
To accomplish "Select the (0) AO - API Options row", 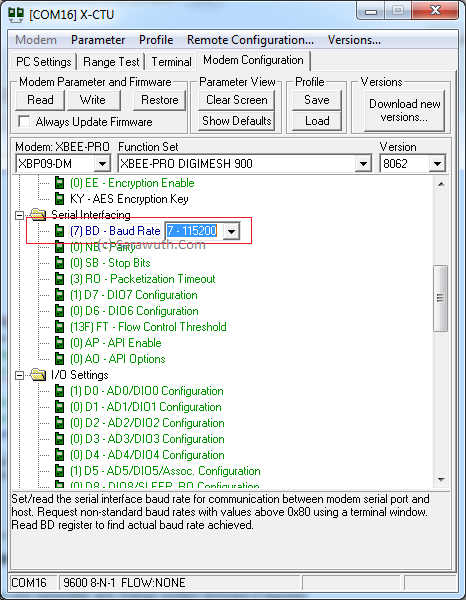I will tap(117, 359).
